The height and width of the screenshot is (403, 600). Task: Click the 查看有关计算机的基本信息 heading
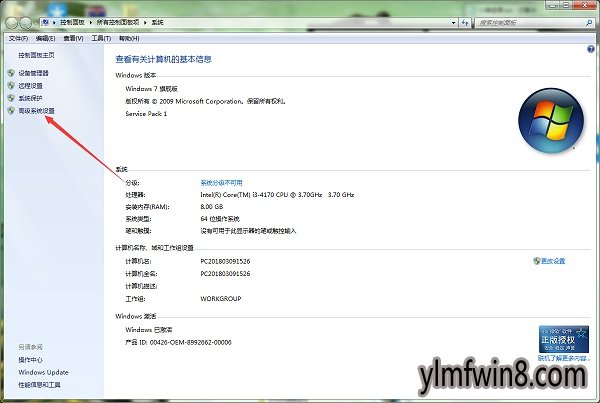(x=164, y=59)
